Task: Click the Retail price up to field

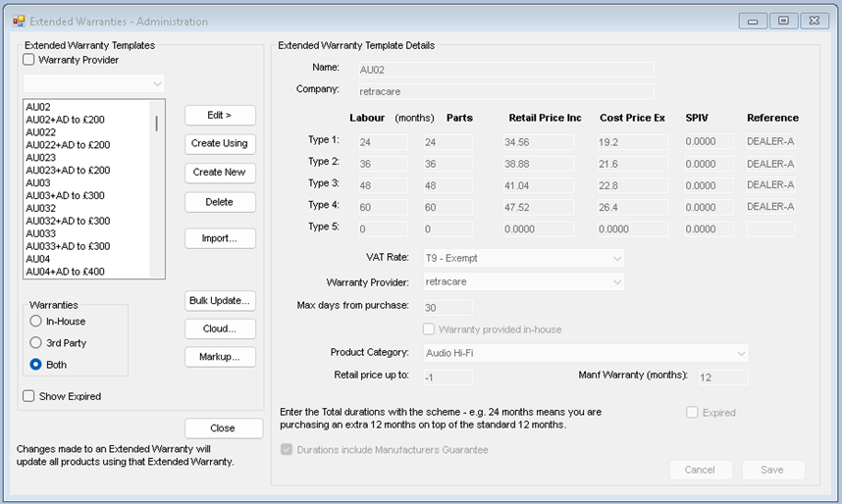Action: tap(447, 378)
